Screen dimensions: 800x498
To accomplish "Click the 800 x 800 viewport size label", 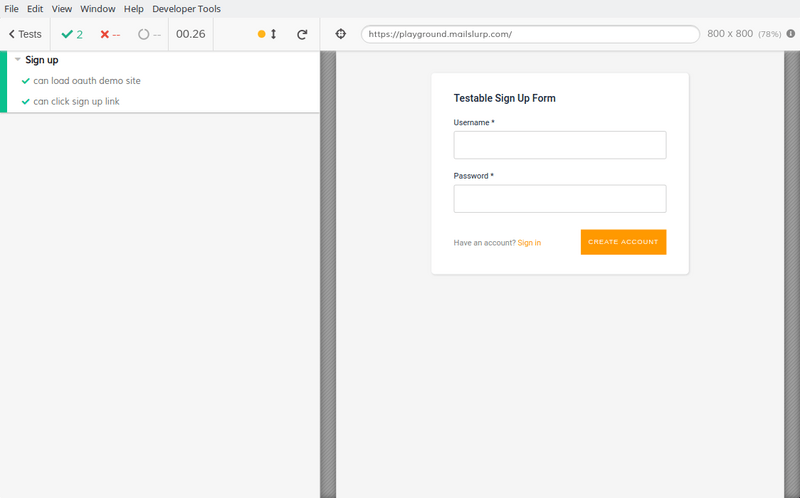I will point(730,34).
